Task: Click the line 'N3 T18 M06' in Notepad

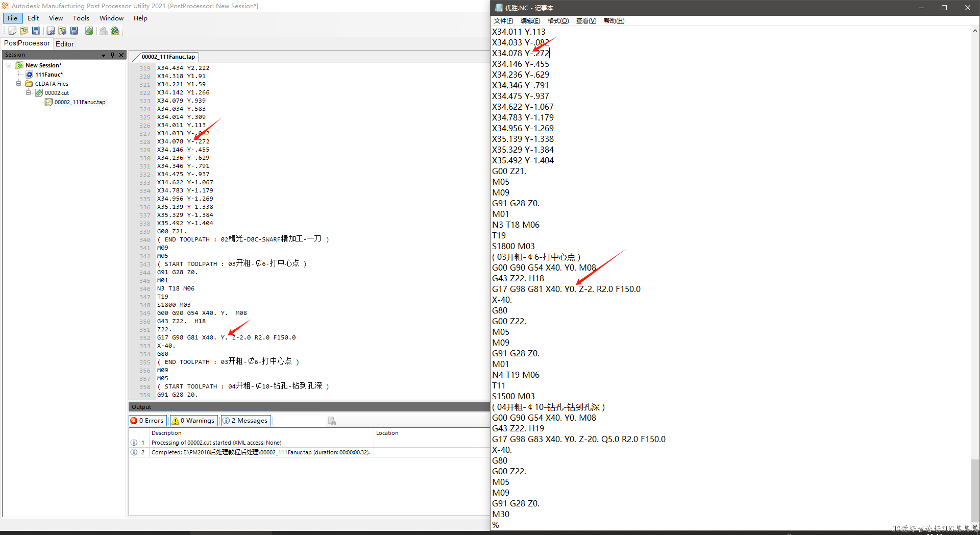Action: [516, 225]
